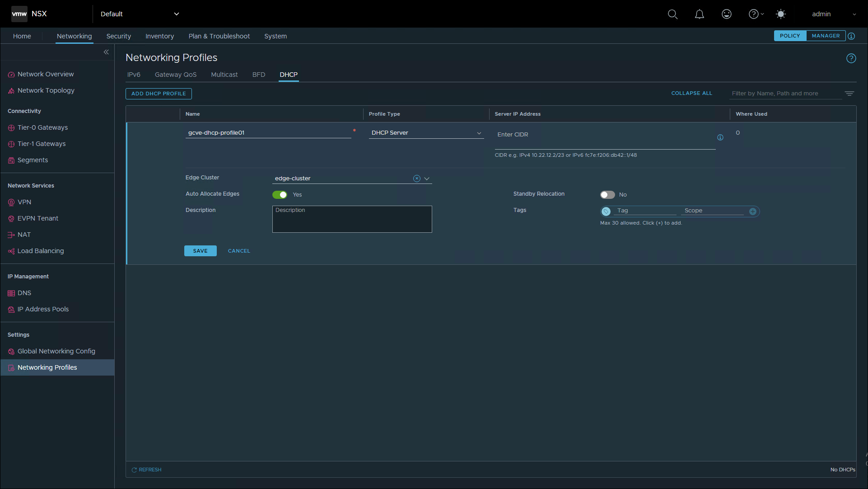Click the info icon beside Manager button
This screenshot has height=489, width=868.
pos(851,36)
